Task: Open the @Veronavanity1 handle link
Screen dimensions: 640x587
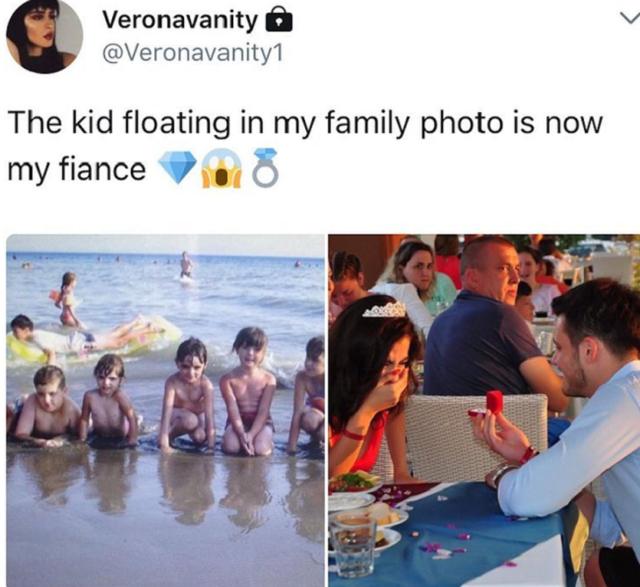Action: [x=193, y=52]
